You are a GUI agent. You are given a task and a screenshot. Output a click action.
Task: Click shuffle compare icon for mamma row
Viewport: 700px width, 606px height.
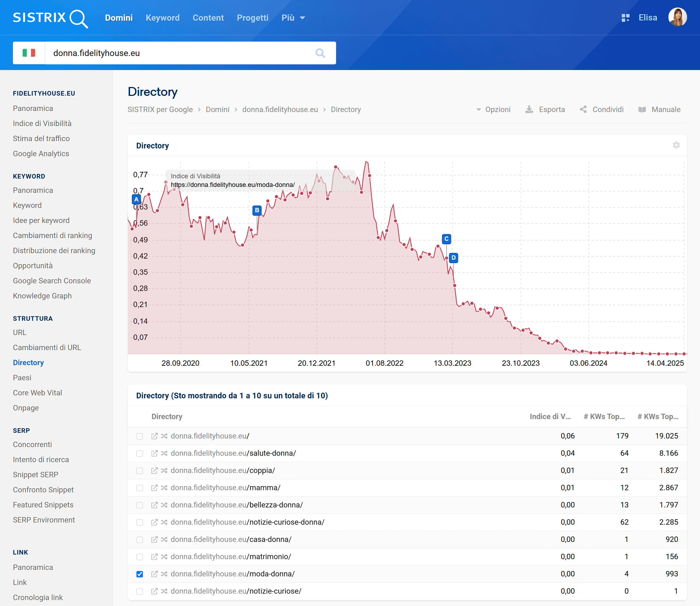pyautogui.click(x=164, y=488)
